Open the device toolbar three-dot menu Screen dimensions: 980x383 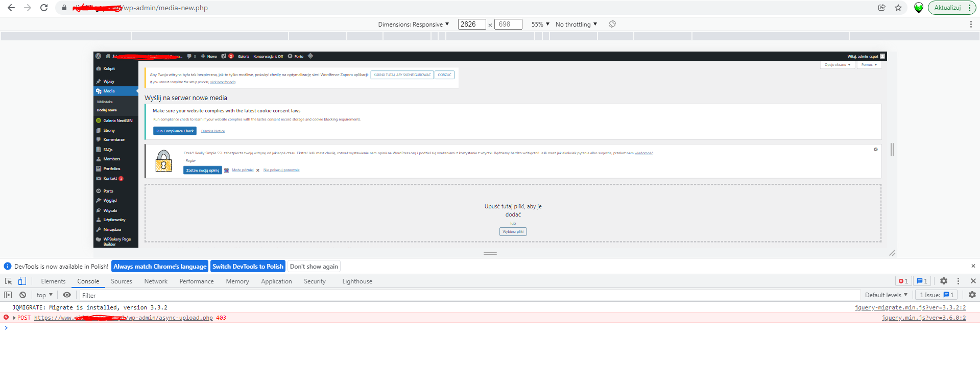point(971,24)
